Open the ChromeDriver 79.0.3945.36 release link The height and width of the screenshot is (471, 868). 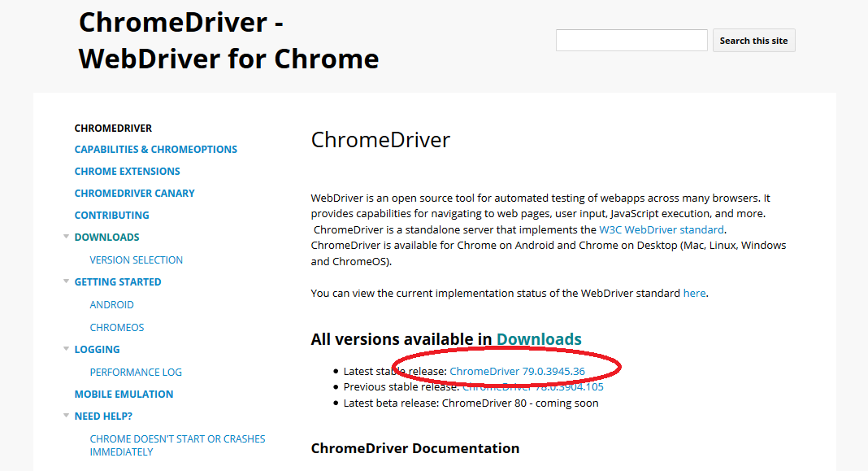click(x=517, y=371)
